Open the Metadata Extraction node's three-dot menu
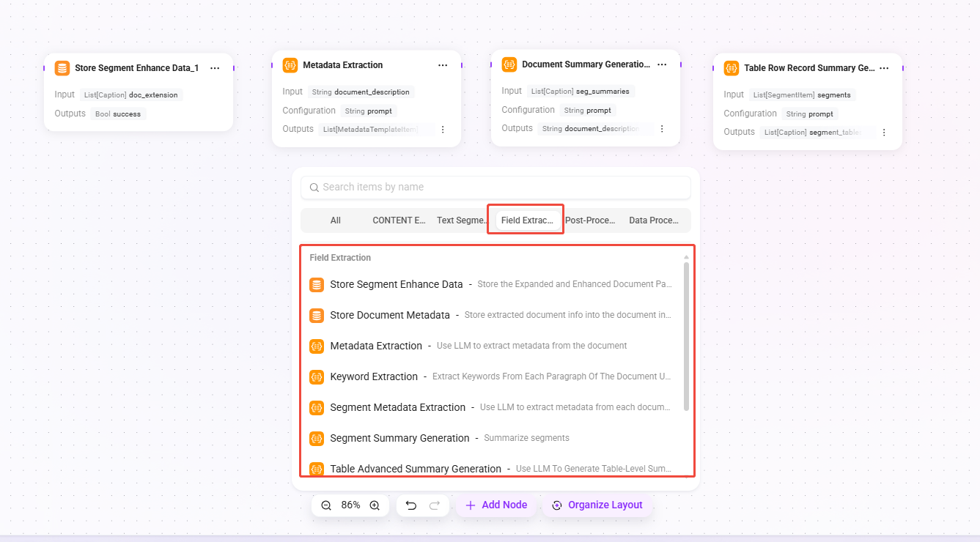The image size is (980, 542). tap(443, 65)
